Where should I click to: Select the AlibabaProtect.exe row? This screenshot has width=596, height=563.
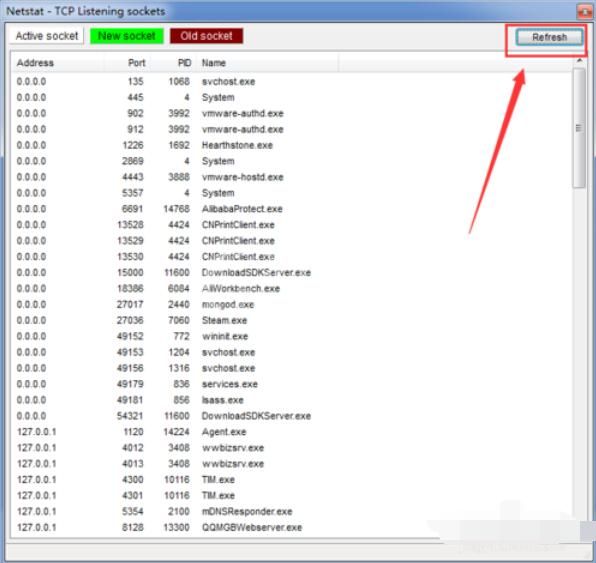(292, 209)
